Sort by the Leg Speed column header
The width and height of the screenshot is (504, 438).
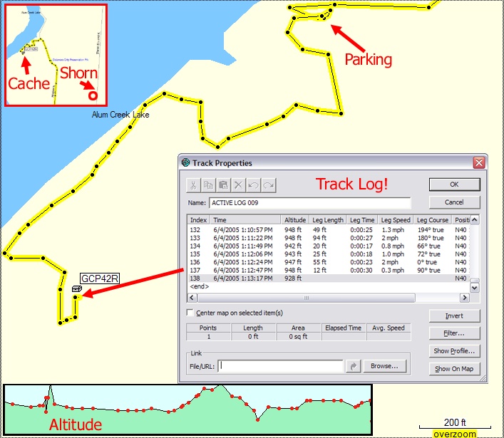[396, 220]
